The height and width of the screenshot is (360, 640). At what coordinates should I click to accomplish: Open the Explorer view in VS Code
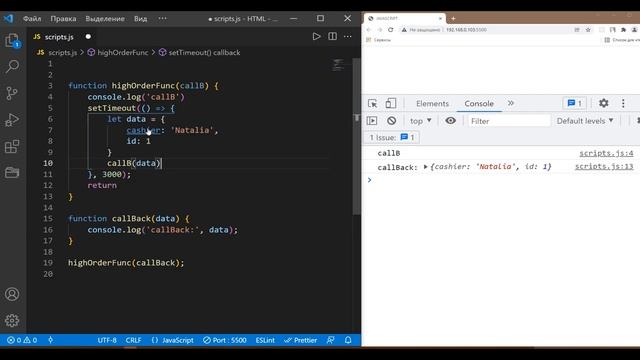12,40
